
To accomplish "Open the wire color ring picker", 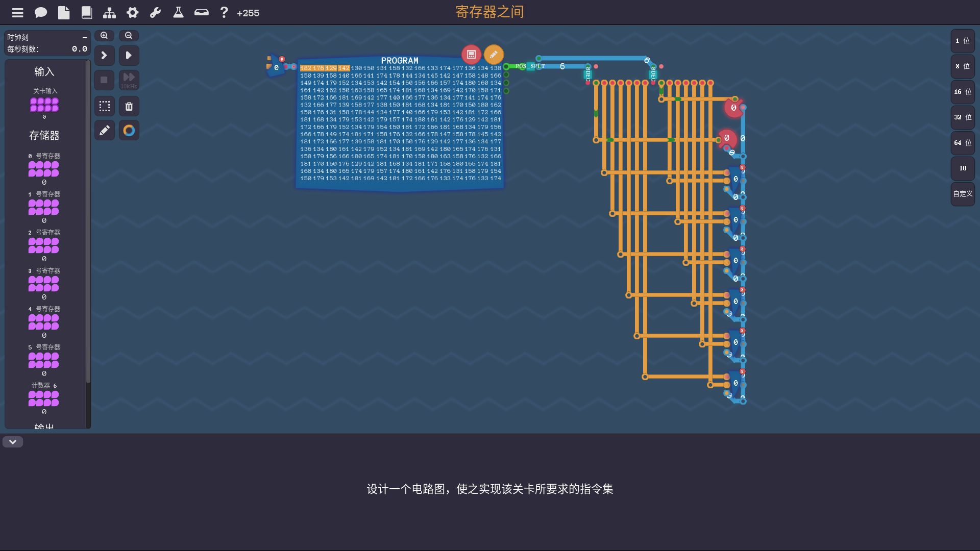I will (x=129, y=131).
